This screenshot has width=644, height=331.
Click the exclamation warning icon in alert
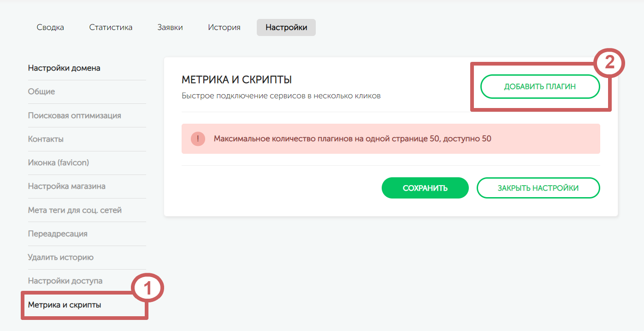pyautogui.click(x=198, y=138)
